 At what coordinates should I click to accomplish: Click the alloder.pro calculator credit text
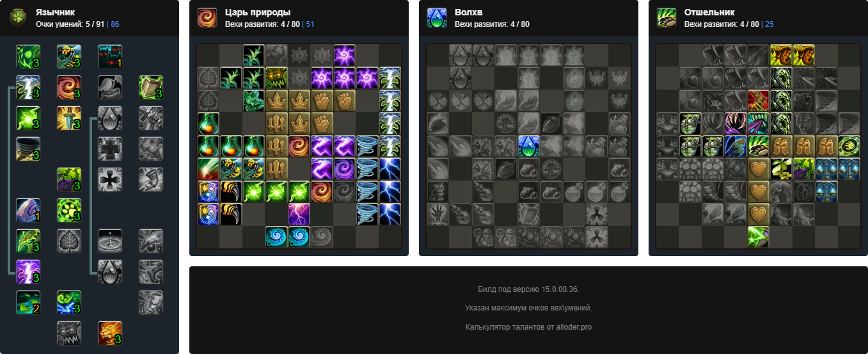point(528,327)
